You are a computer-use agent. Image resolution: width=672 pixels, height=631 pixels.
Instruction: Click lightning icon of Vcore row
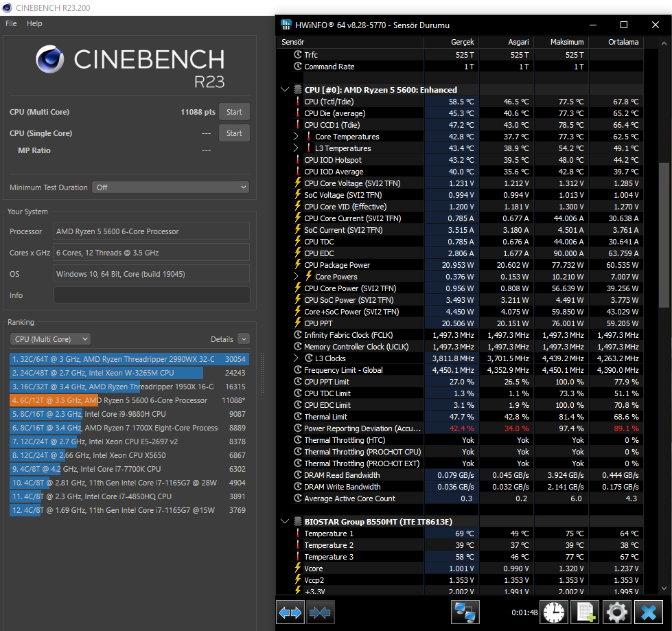pyautogui.click(x=298, y=568)
